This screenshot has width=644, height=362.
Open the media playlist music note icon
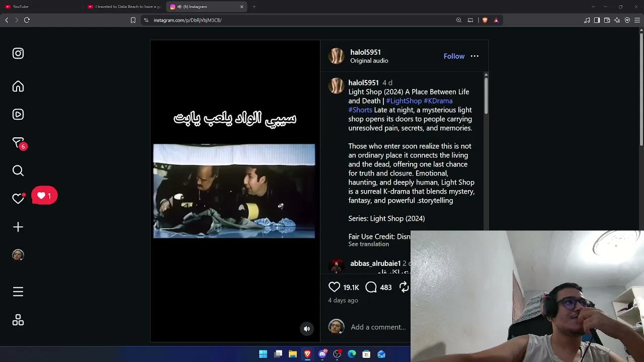(x=587, y=20)
